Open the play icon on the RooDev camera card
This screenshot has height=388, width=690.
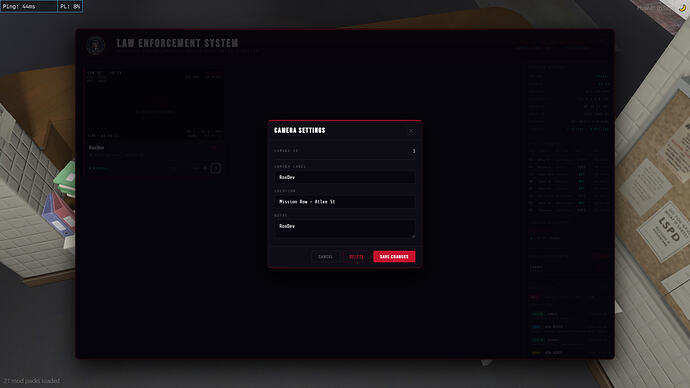215,168
